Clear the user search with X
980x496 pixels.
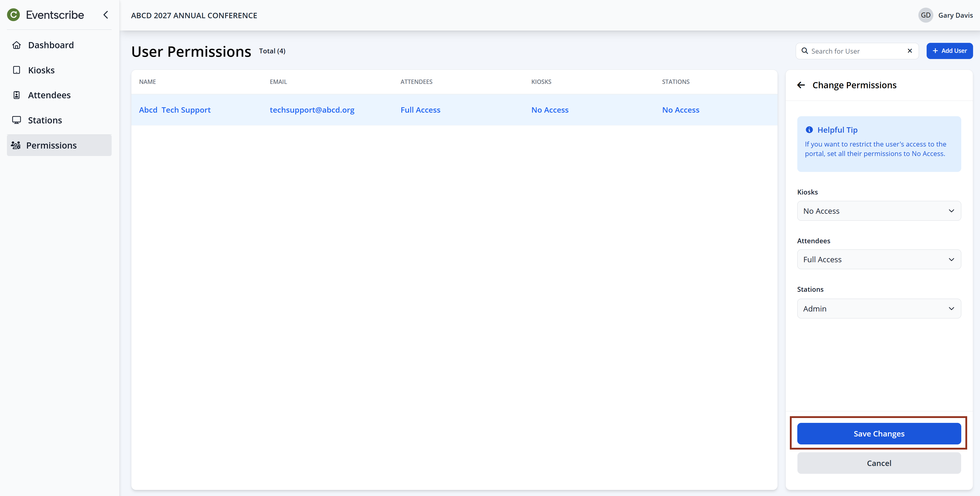(910, 51)
